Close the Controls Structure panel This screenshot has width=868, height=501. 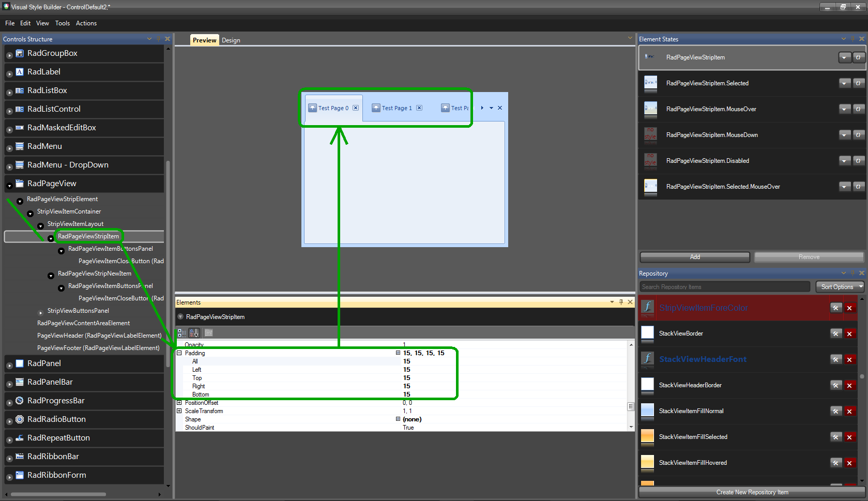[167, 39]
